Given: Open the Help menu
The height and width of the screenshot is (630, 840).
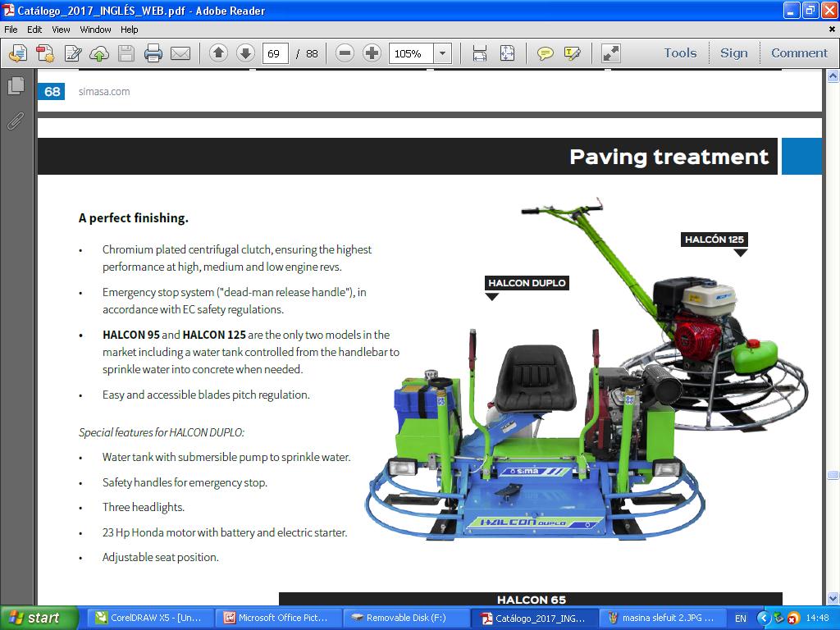Looking at the screenshot, I should tap(129, 30).
